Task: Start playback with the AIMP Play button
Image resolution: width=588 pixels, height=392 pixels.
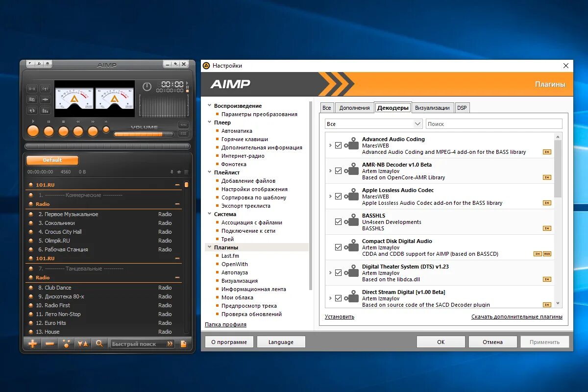Action: click(x=33, y=131)
